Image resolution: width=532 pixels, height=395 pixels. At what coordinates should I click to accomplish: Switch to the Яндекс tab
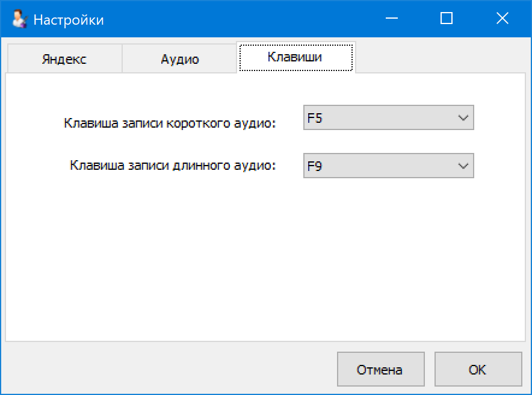click(x=64, y=59)
